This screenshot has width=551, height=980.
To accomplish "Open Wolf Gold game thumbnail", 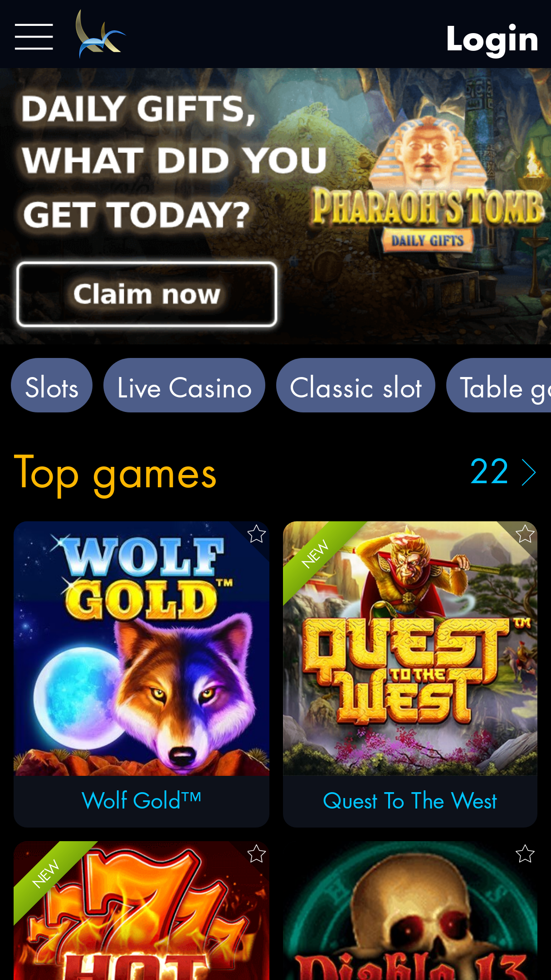I will (x=141, y=648).
